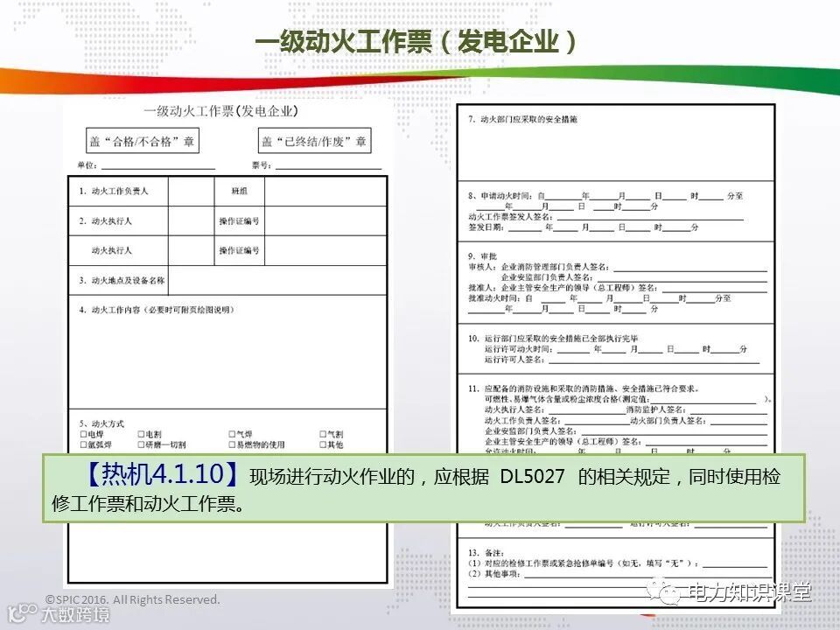The image size is (840, 630).
Task: Click the ©SPIC 2016 copyright notice
Action: [132, 599]
